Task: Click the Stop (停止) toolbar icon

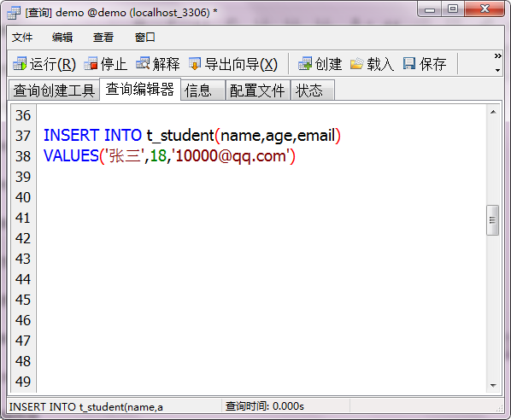Action: click(91, 64)
